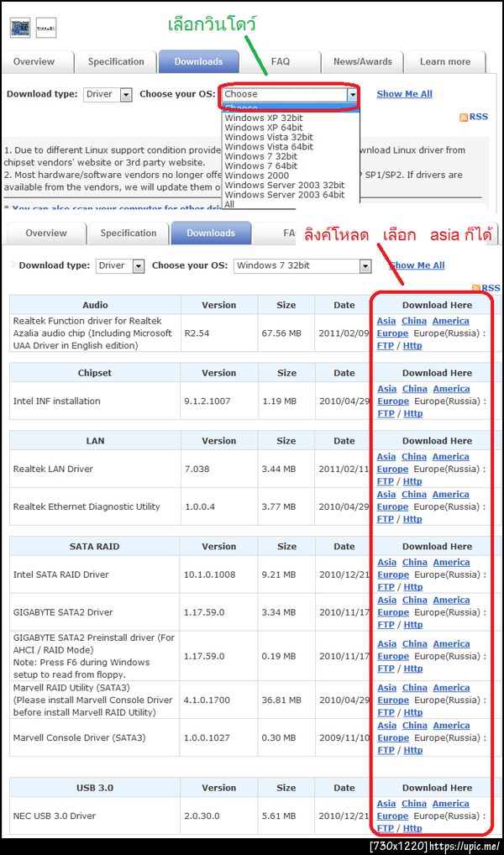Download Intel SATA RAID Driver from America

[450, 563]
